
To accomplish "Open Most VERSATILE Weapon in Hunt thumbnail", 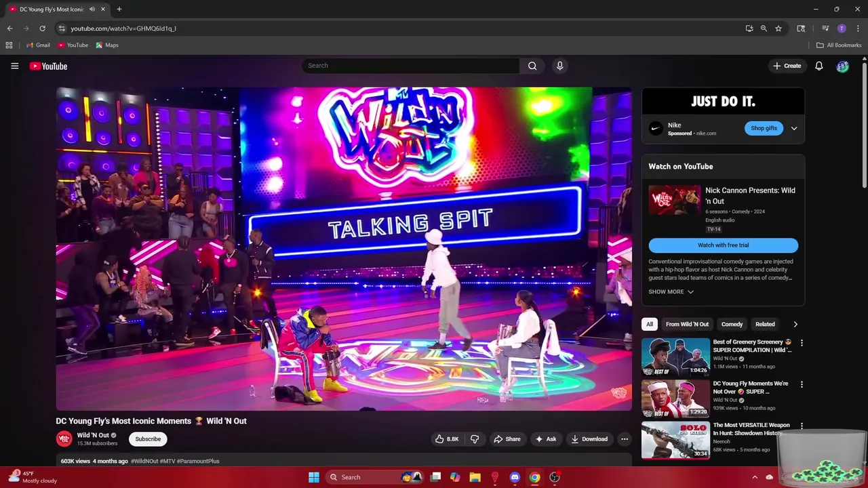I will point(675,440).
